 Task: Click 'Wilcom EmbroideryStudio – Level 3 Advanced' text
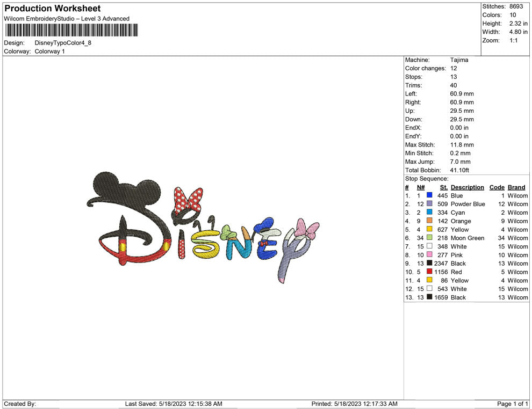point(67,19)
